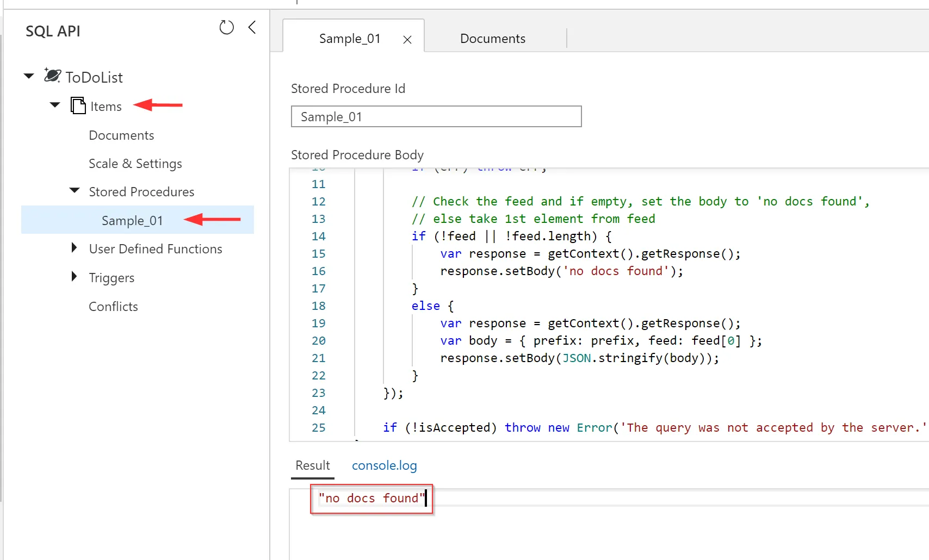Click the Items container icon
The image size is (929, 560).
point(78,105)
